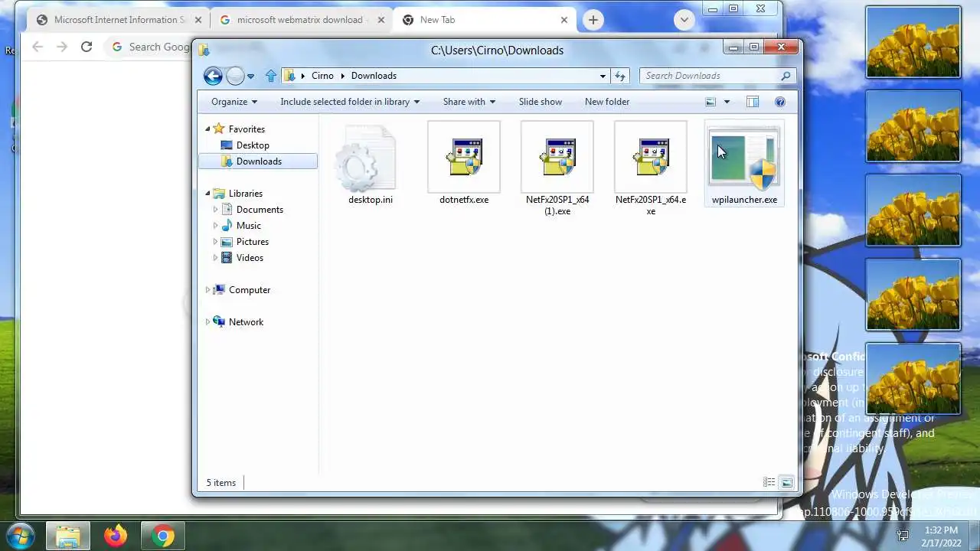Change the view with the view icon

click(710, 102)
